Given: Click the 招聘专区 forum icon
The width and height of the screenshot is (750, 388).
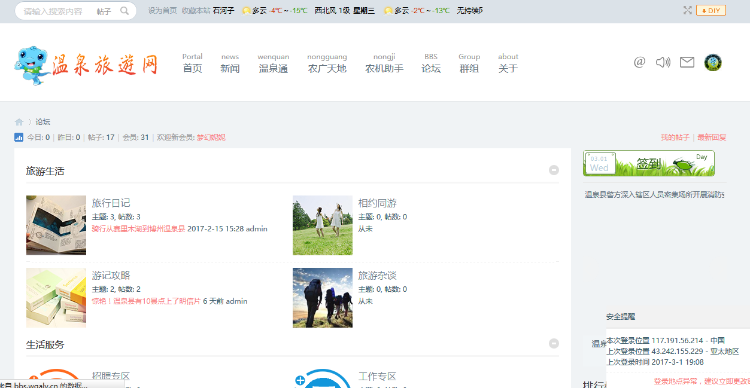Looking at the screenshot, I should (56, 378).
